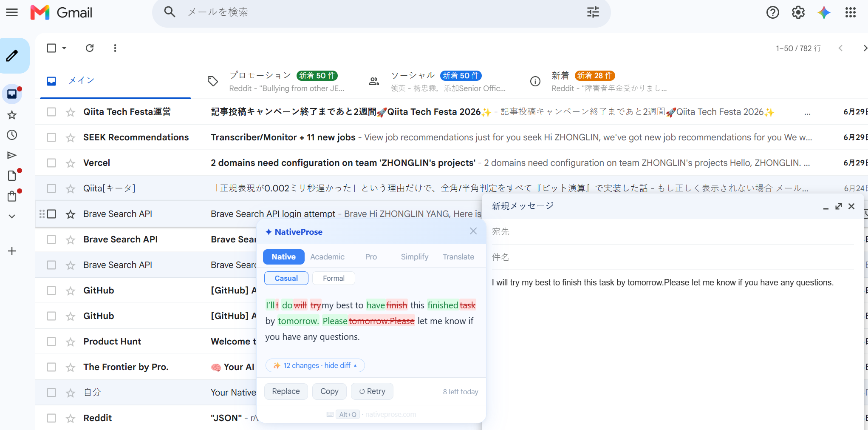Image resolution: width=868 pixels, height=430 pixels.
Task: Check The Frontier by Pro. email checkbox
Action: pyautogui.click(x=51, y=367)
